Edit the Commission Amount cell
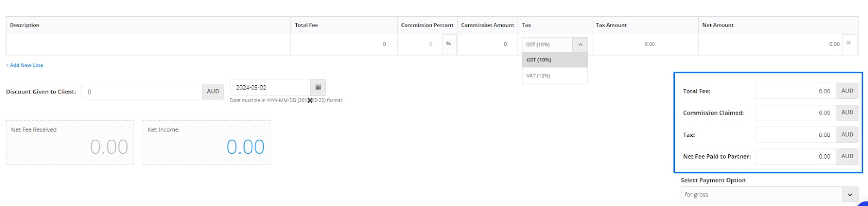 [x=488, y=44]
